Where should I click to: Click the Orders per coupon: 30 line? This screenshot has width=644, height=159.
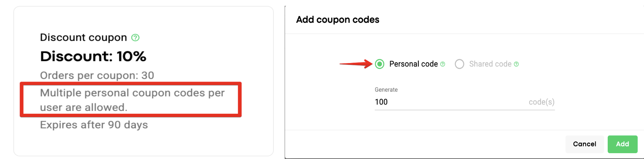97,75
